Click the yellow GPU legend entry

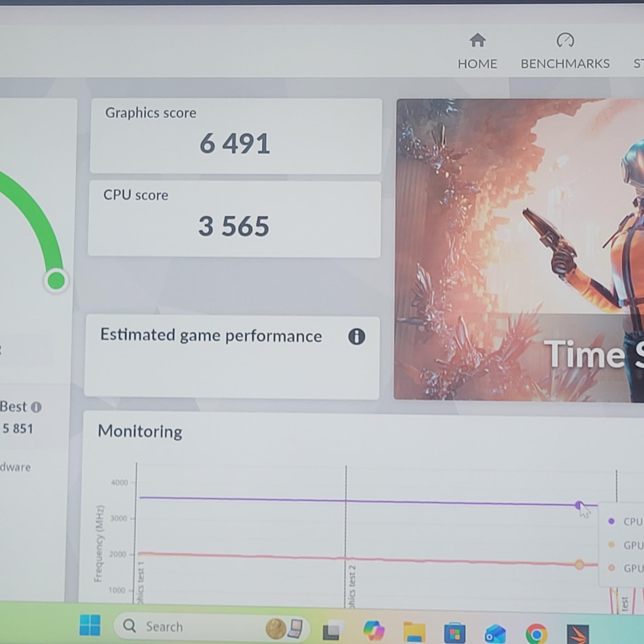point(626,545)
